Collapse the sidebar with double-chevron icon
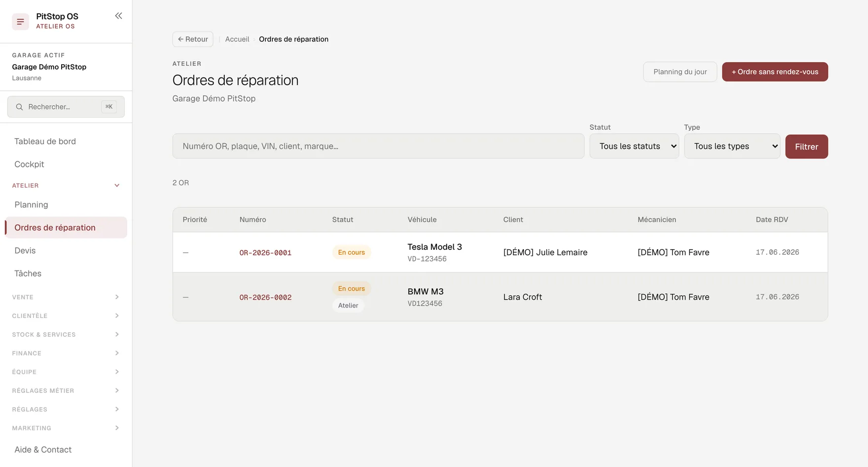 [118, 16]
